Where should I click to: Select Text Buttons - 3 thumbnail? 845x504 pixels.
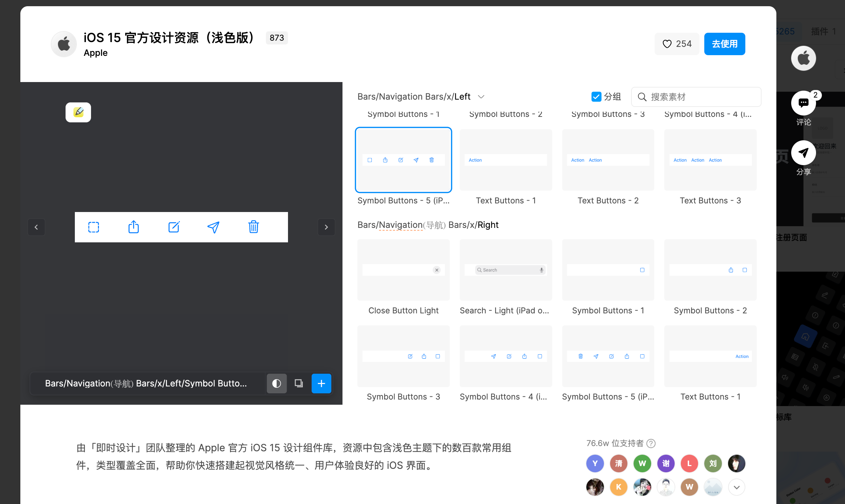pyautogui.click(x=710, y=160)
